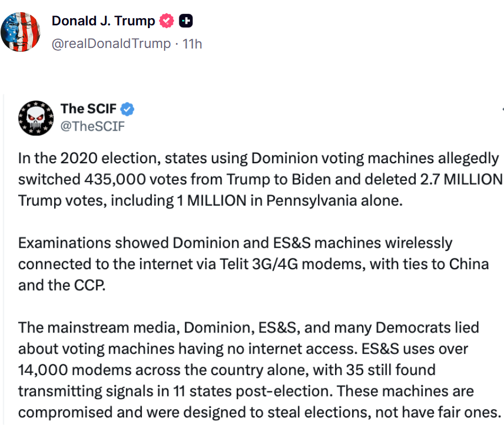This screenshot has width=504, height=434.
Task: Open the @realDonaldTrump handle
Action: [111, 44]
